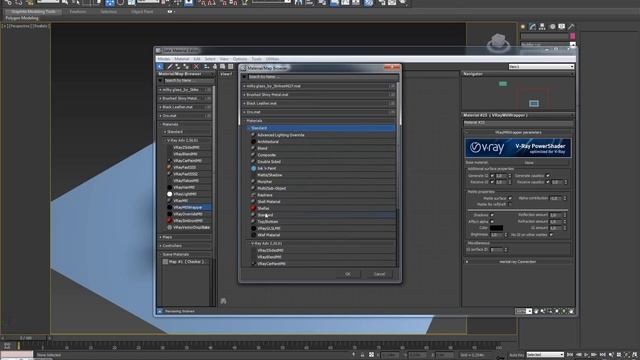The image size is (640, 360).
Task: Click the blue-highlighted select object icon in main toolbar
Action: coord(110,3)
